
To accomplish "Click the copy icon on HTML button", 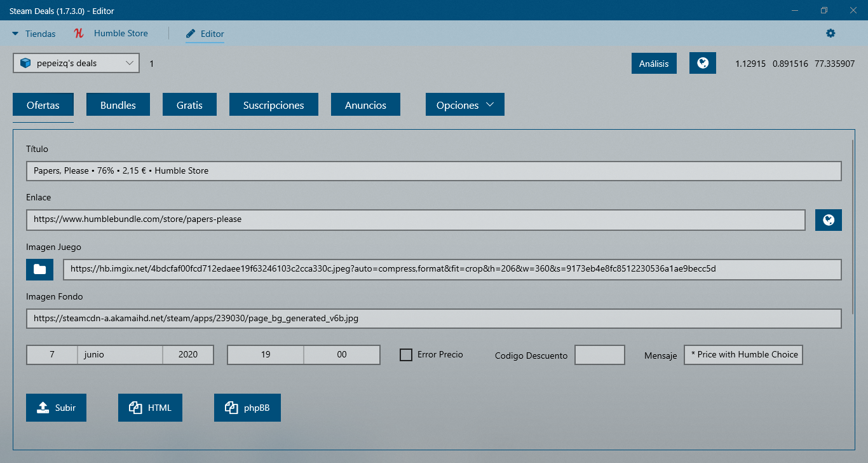I will click(135, 408).
